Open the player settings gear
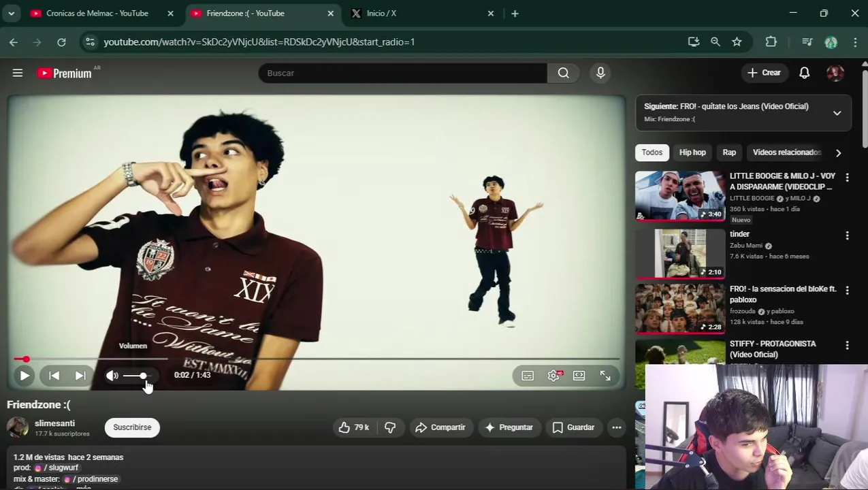Viewport: 868px width, 490px height. click(553, 376)
